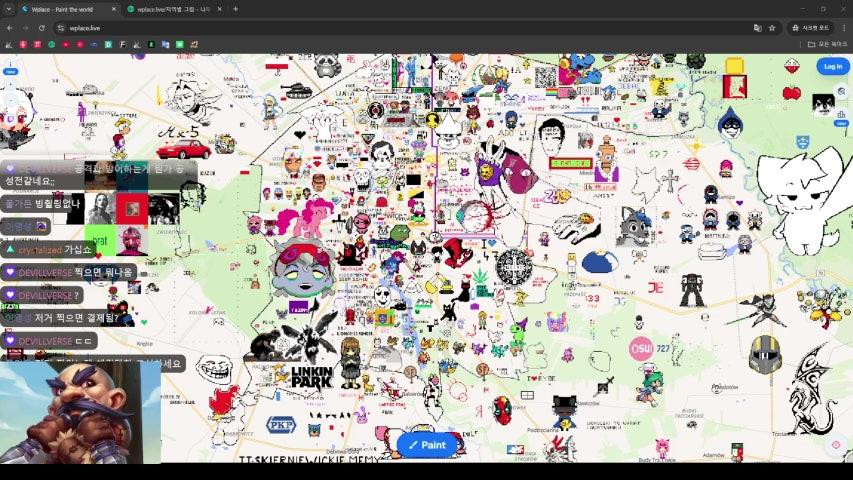Screen dimensions: 853x480
Task: Open a new browser tab
Action: point(235,9)
